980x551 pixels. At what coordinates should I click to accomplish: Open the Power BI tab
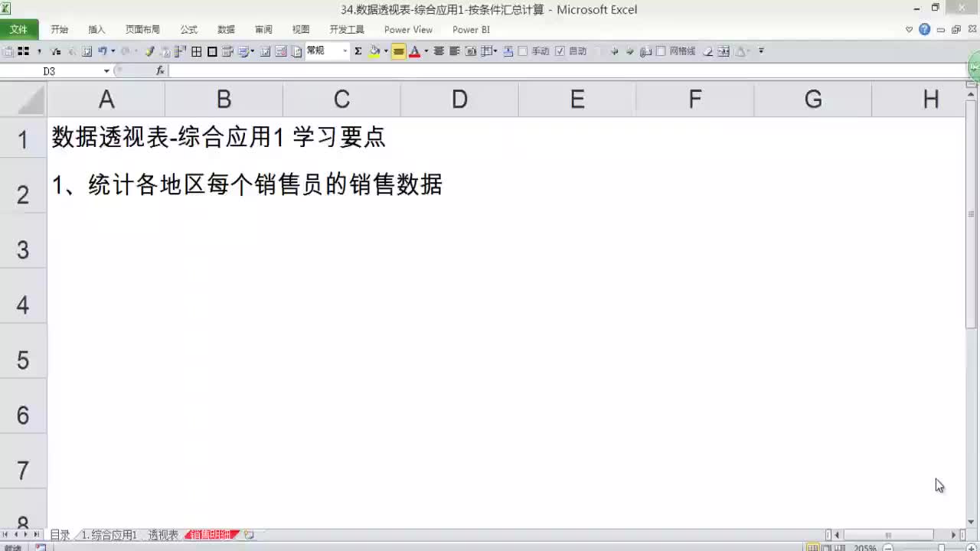click(471, 30)
